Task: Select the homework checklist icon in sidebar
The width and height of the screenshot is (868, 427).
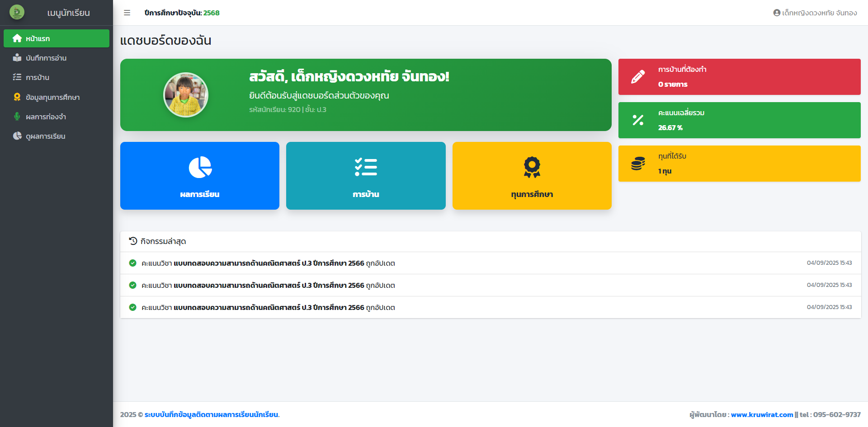Action: pos(17,77)
